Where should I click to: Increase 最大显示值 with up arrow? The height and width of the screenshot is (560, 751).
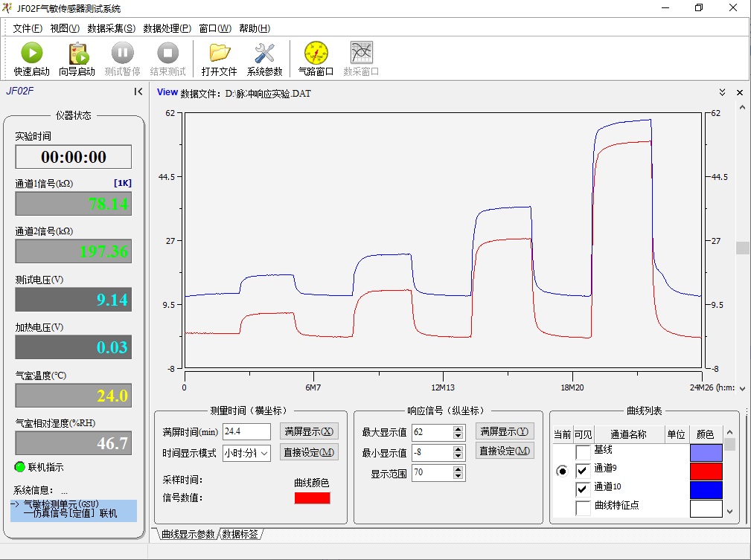458,429
